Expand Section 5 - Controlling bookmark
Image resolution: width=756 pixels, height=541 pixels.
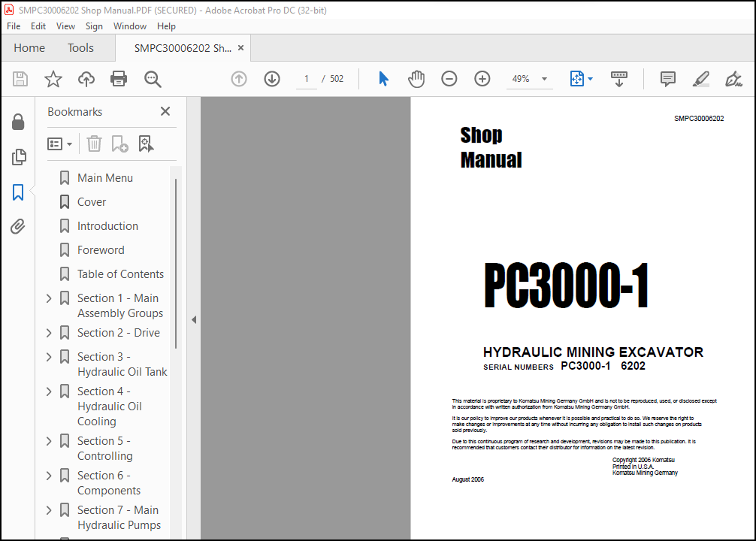49,441
